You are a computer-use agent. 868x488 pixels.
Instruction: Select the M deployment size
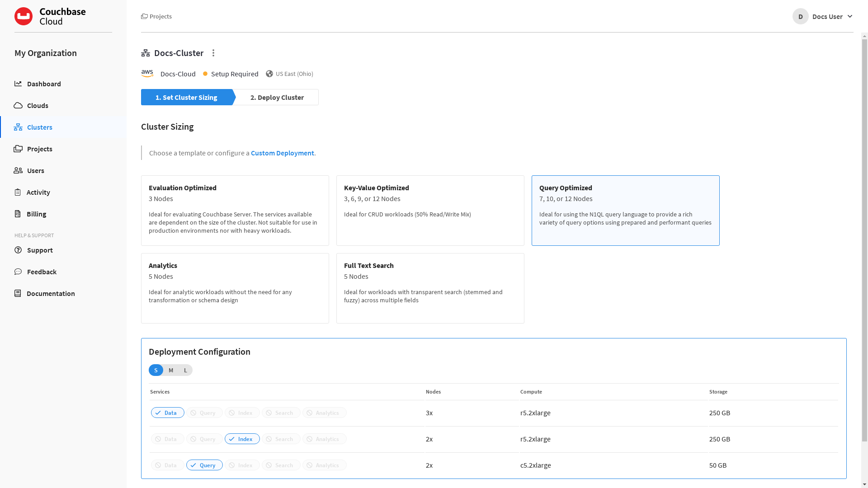pos(171,370)
